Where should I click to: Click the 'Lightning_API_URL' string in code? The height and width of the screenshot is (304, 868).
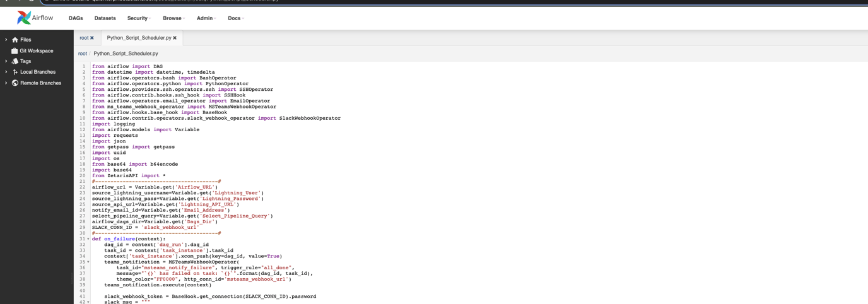208,204
